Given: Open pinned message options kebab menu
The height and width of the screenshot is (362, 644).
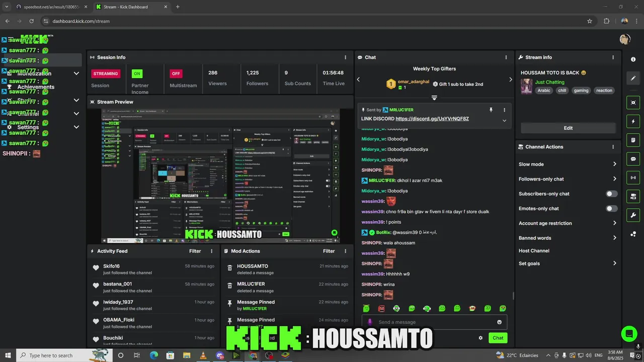Looking at the screenshot, I should click(x=504, y=110).
